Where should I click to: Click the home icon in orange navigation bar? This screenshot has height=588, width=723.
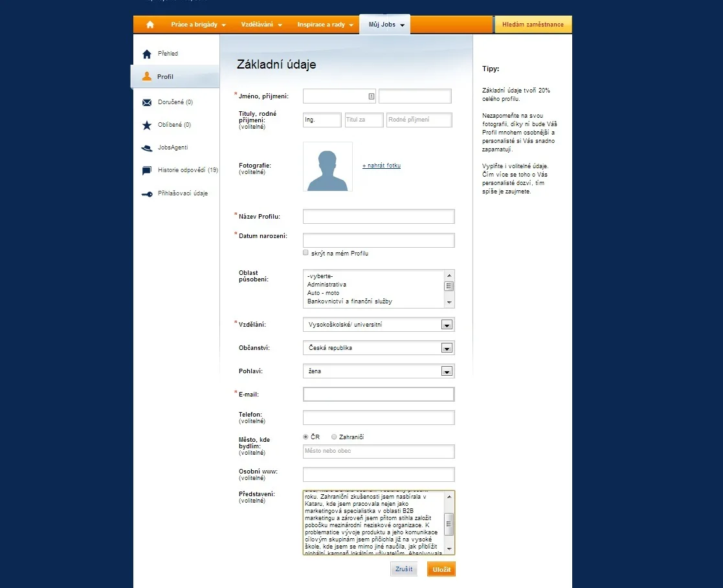150,25
